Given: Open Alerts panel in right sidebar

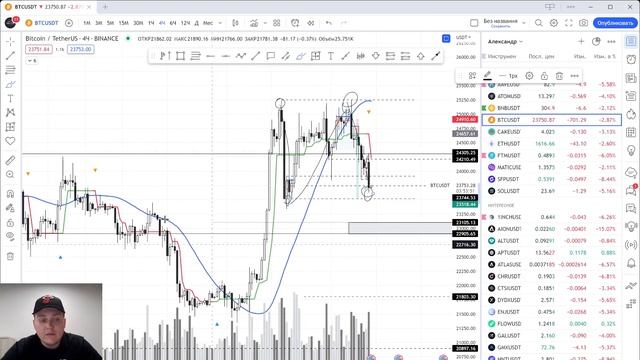Looking at the screenshot, I should point(631,59).
